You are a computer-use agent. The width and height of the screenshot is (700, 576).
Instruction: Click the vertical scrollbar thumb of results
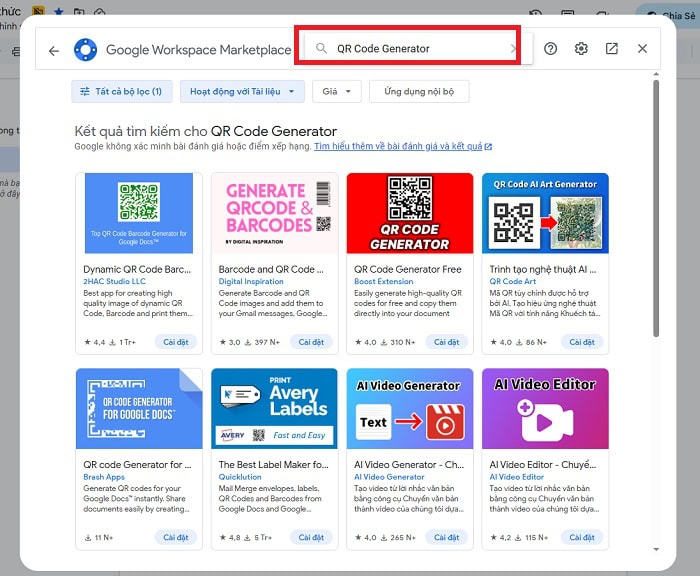tap(656, 209)
